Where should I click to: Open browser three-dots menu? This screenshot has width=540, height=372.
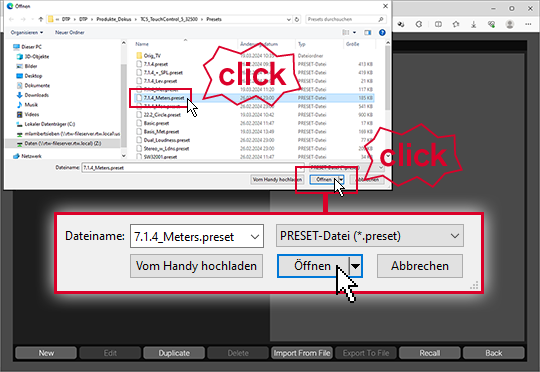click(528, 24)
